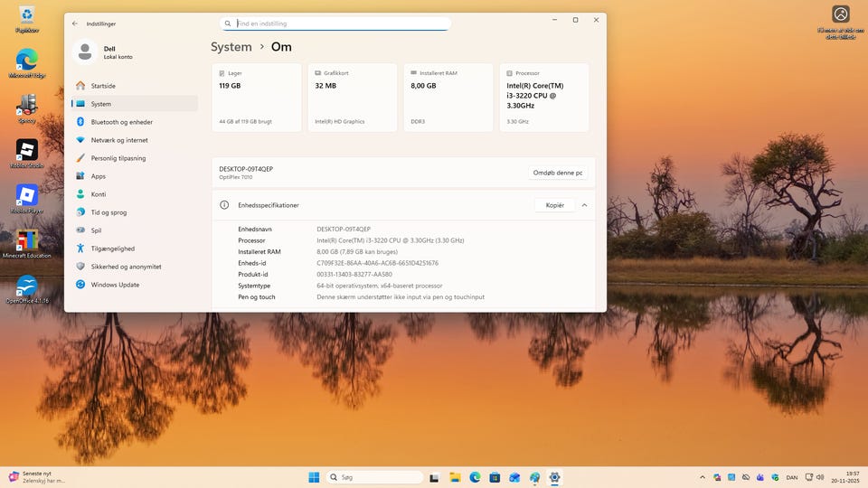Viewport: 868px width, 488px height.
Task: Click the Find en indstilling search field
Action: click(x=335, y=23)
